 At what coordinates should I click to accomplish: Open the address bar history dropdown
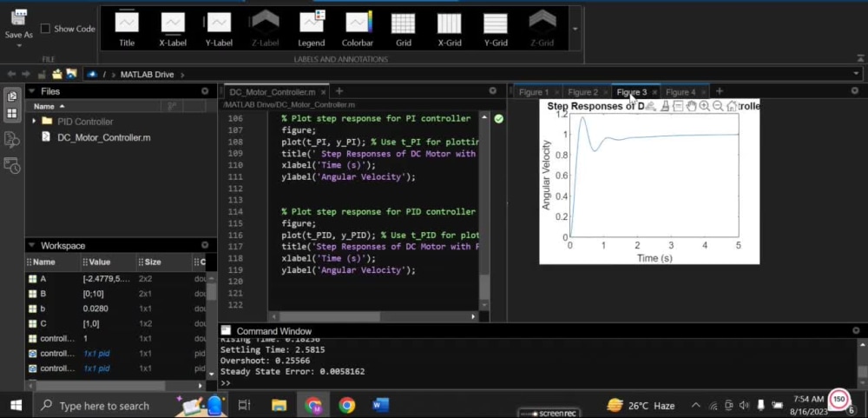(857, 74)
